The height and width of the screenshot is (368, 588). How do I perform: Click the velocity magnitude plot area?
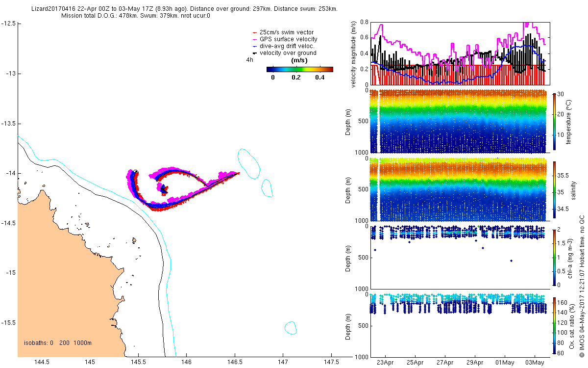[459, 53]
